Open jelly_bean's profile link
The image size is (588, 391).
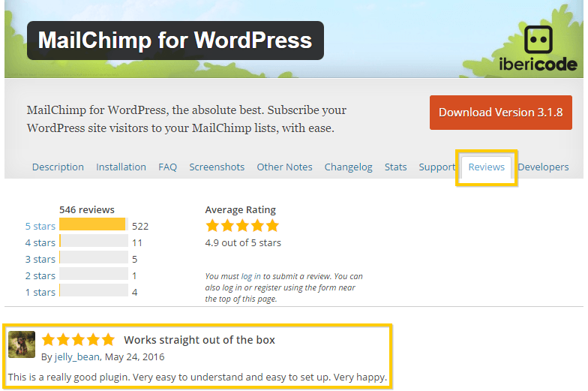pyautogui.click(x=77, y=357)
